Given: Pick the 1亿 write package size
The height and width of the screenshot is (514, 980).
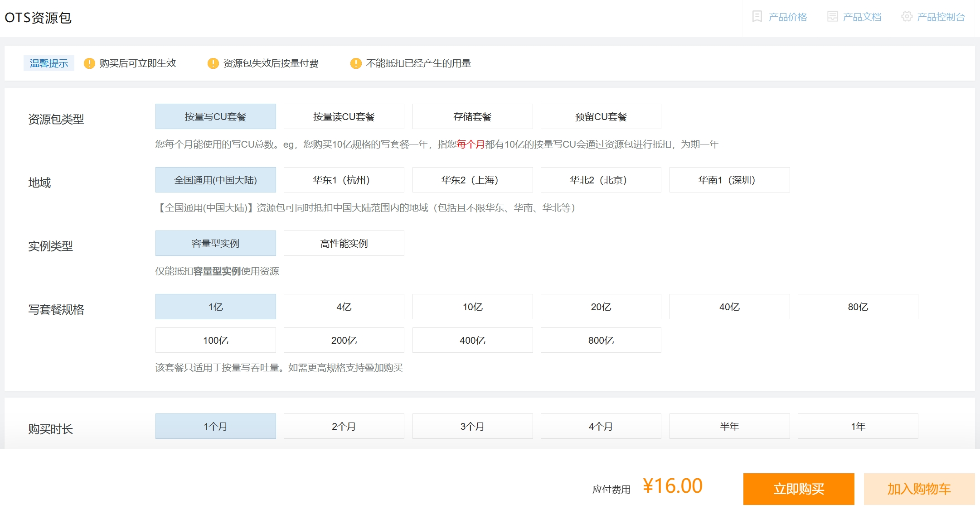Looking at the screenshot, I should [216, 307].
